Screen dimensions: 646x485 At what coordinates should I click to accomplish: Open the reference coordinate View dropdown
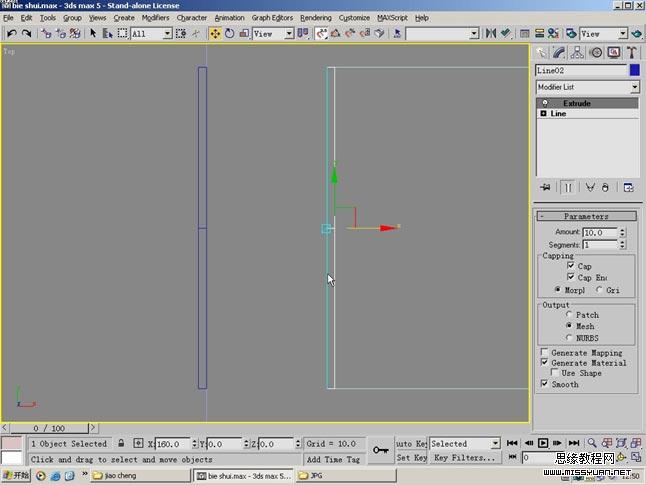[x=289, y=33]
